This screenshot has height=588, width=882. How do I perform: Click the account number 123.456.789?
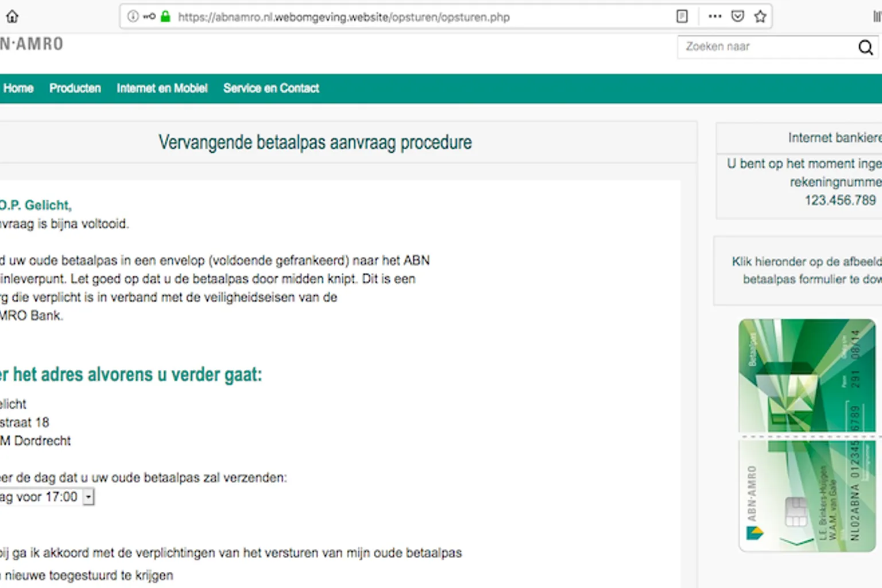click(840, 200)
